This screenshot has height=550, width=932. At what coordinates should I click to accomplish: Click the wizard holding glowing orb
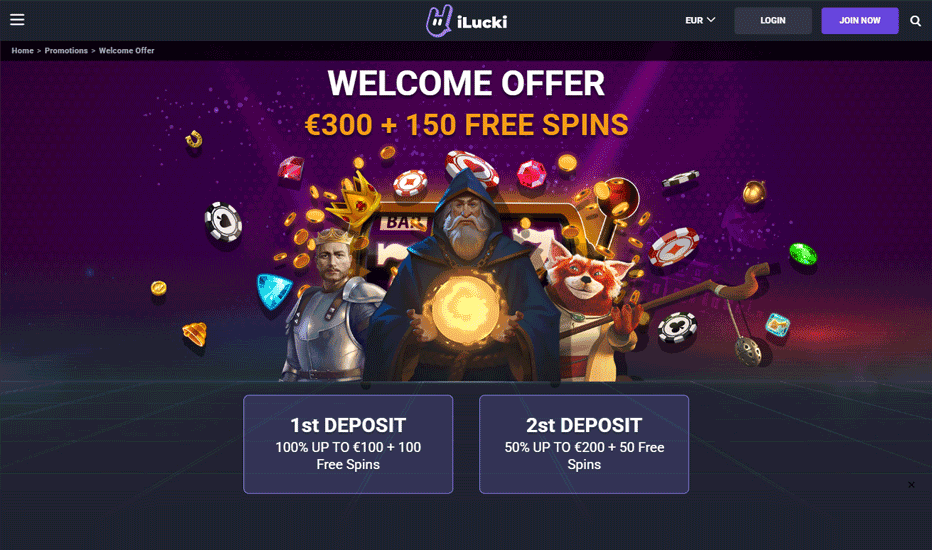(467, 279)
